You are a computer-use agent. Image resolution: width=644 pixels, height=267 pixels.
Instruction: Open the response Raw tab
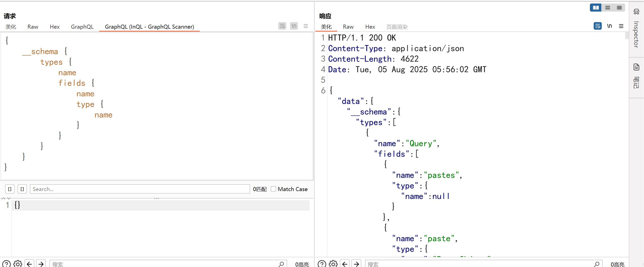pyautogui.click(x=348, y=27)
